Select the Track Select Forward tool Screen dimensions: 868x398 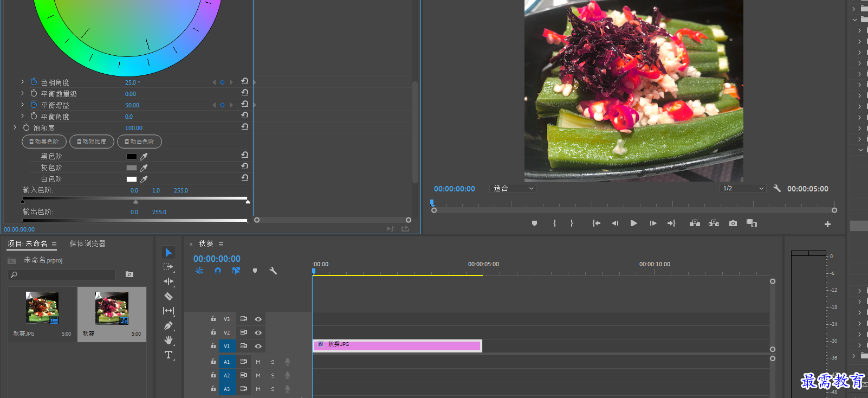[169, 267]
